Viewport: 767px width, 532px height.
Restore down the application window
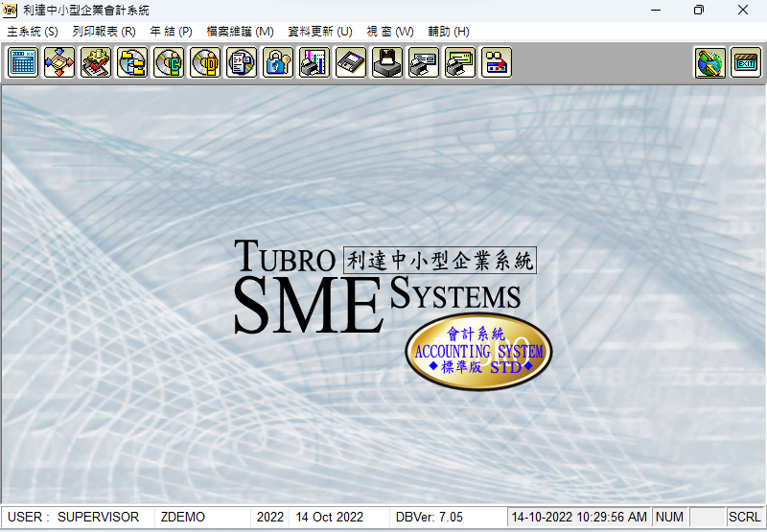(x=699, y=10)
